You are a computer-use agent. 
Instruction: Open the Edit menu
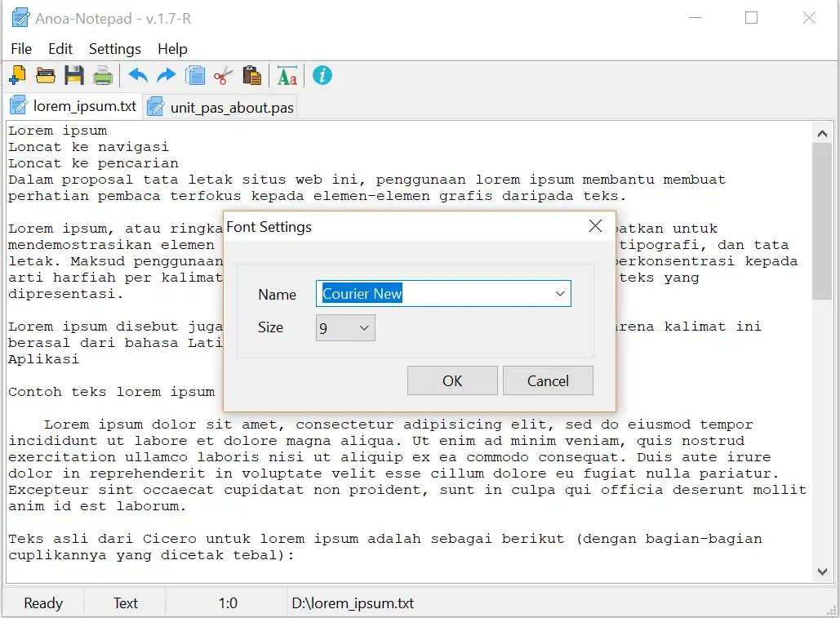(60, 49)
